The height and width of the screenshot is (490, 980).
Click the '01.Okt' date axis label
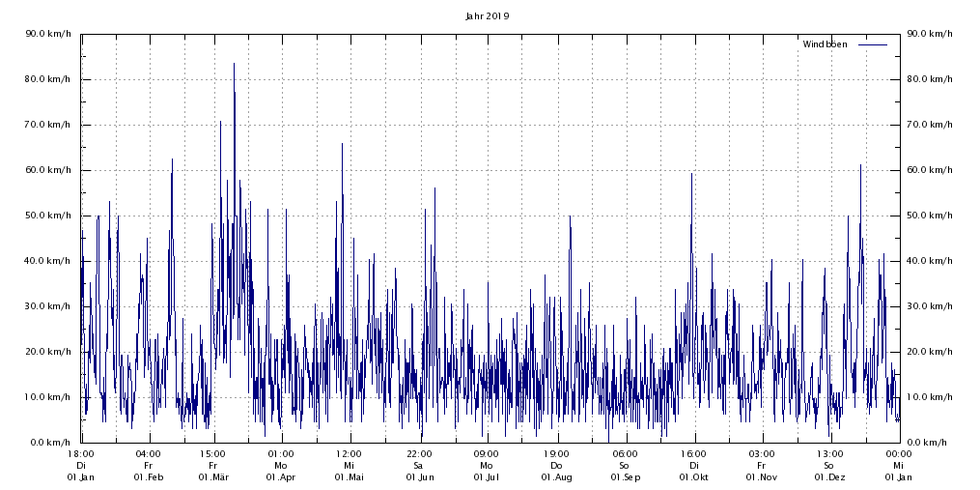[694, 477]
